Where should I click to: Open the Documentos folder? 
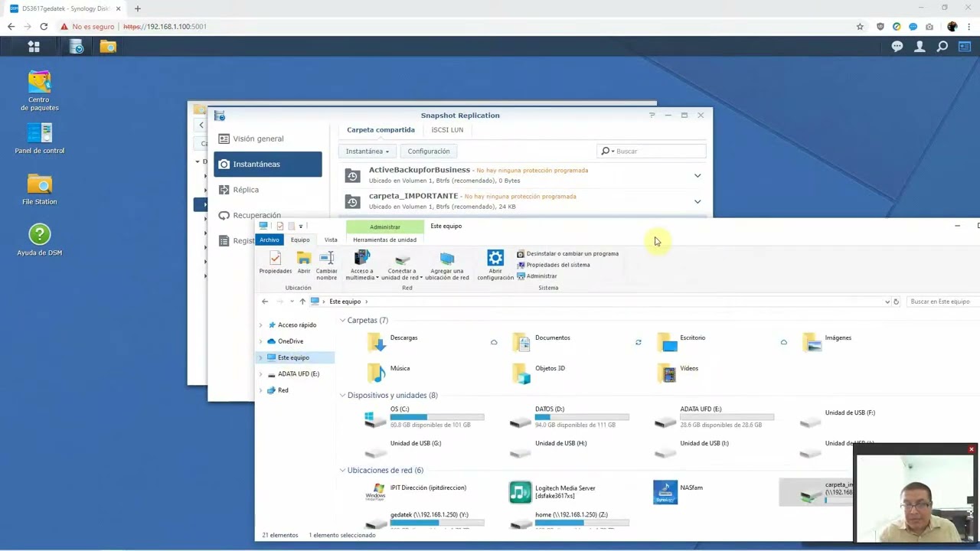click(x=542, y=341)
